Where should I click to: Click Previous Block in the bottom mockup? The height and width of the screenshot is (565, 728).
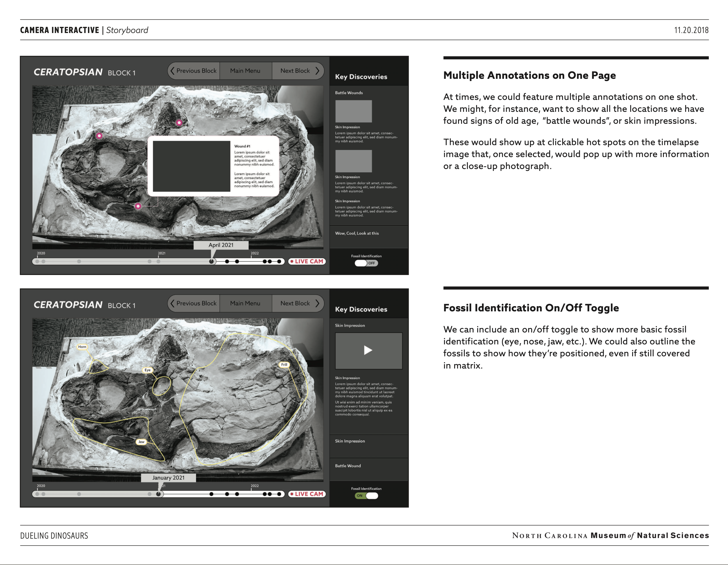click(194, 303)
